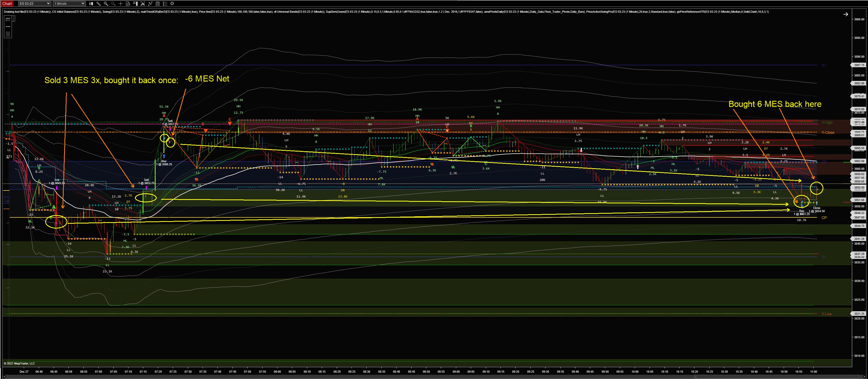The height and width of the screenshot is (379, 868).
Task: Click the 09:00 label on time axis
Action: click(x=456, y=372)
